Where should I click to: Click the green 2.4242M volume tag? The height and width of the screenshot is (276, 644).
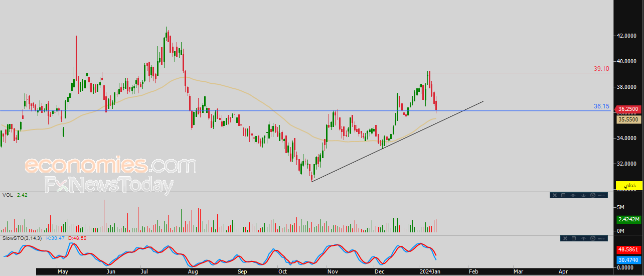point(629,219)
